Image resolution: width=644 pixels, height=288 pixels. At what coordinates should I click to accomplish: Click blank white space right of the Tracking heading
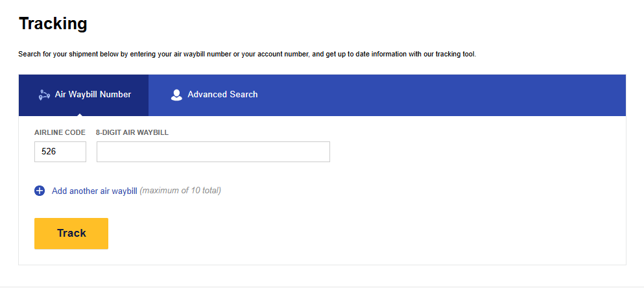click(357, 24)
